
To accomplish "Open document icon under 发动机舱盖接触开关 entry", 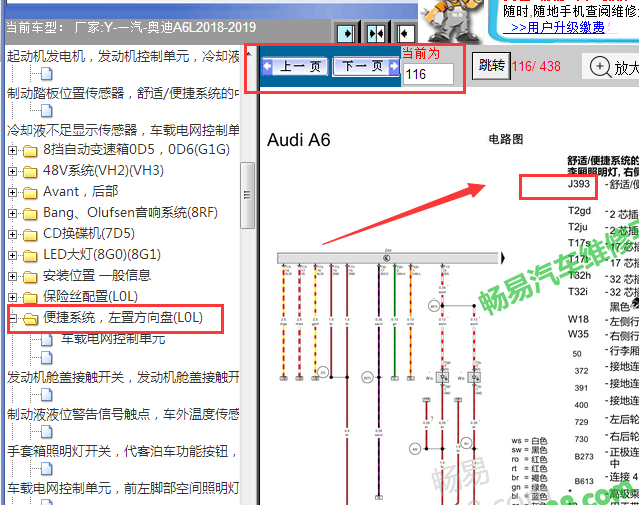I will (x=47, y=395).
